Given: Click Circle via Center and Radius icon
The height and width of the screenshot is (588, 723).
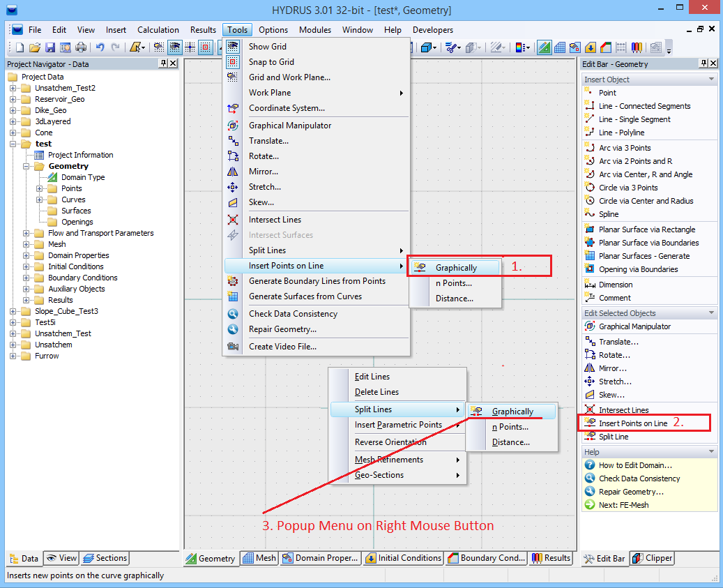Looking at the screenshot, I should (x=590, y=200).
